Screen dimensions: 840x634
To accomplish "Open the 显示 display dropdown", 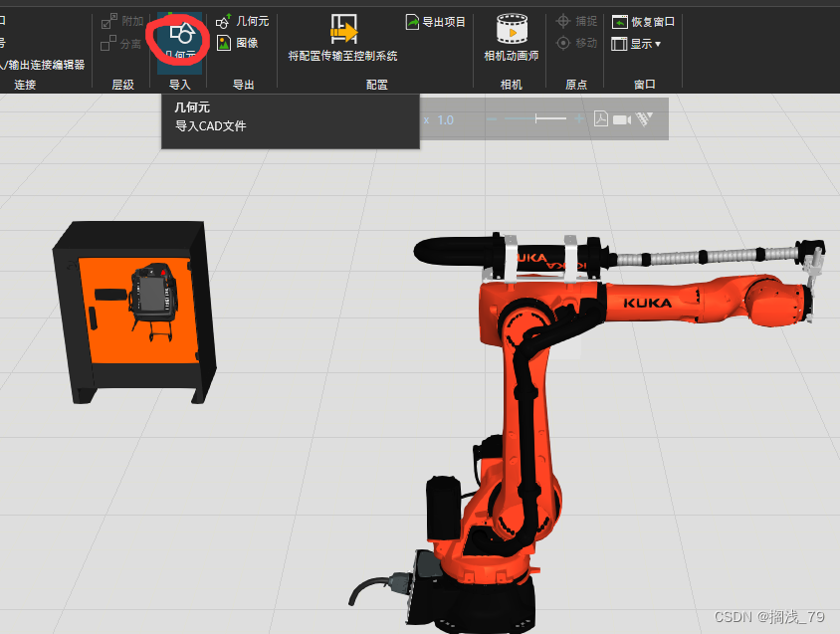I will click(x=645, y=43).
